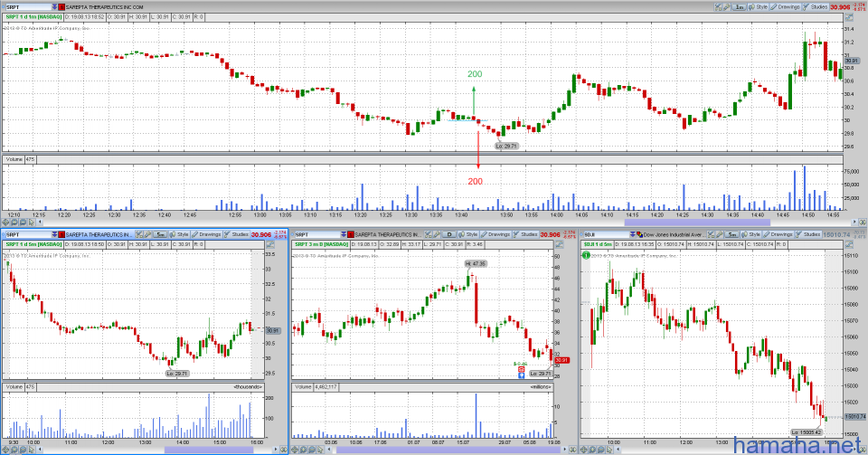
Task: Change the 5m timeframe button on $DJI chart
Action: (732, 234)
